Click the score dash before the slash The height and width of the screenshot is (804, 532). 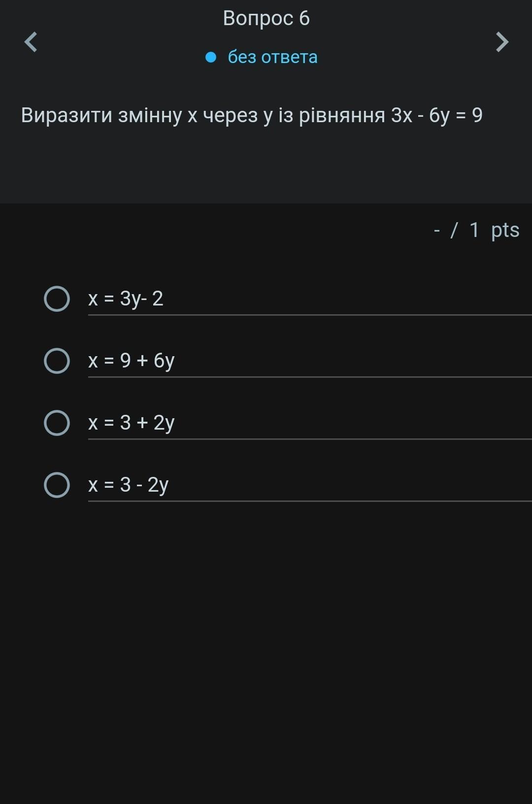(x=436, y=230)
